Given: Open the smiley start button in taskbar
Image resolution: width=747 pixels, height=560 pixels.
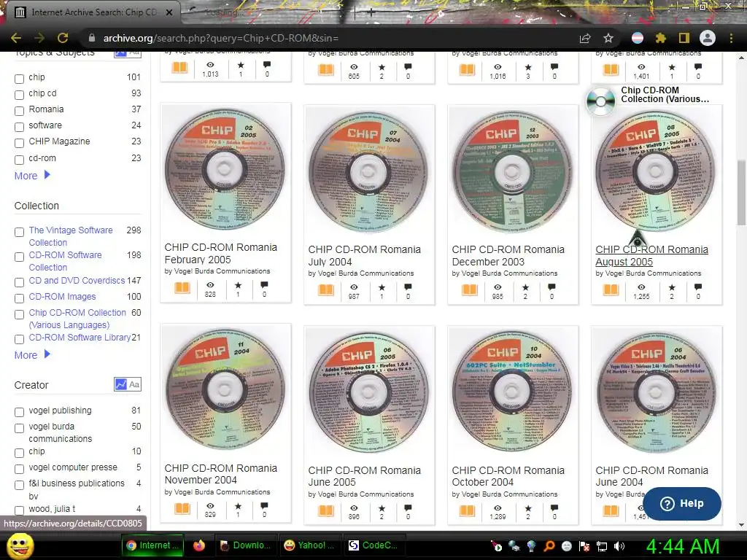Looking at the screenshot, I should click(20, 545).
